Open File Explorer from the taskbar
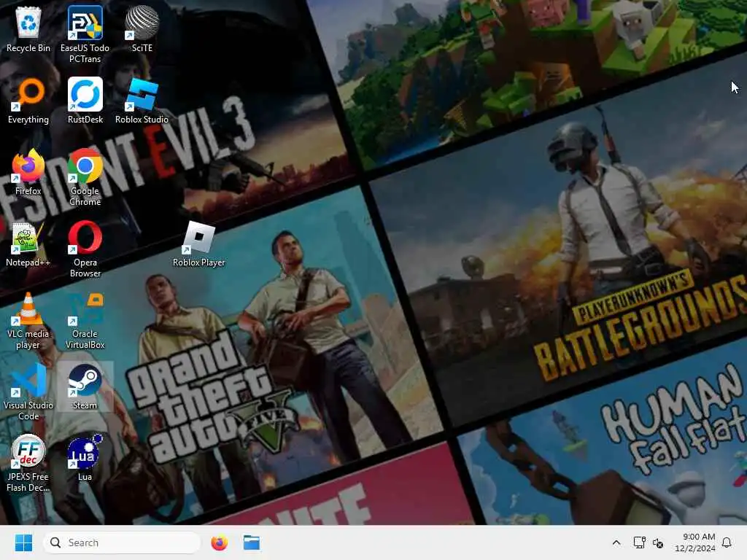 [251, 542]
